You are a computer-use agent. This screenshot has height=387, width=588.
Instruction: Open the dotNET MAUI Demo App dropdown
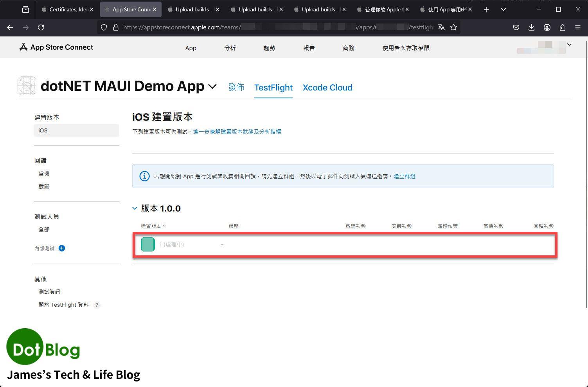212,87
